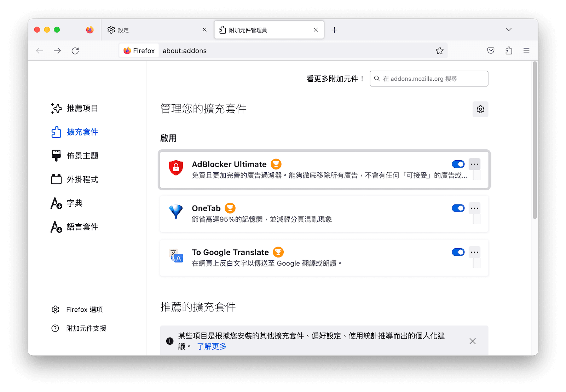This screenshot has width=566, height=392.
Task: Go back to the previous page
Action: tap(40, 51)
